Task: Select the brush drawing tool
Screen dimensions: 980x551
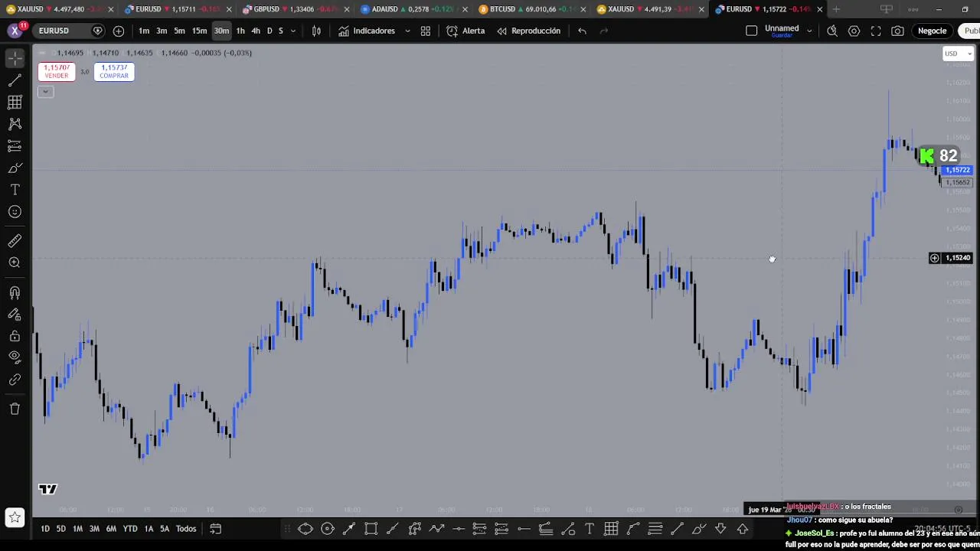Action: (x=15, y=168)
